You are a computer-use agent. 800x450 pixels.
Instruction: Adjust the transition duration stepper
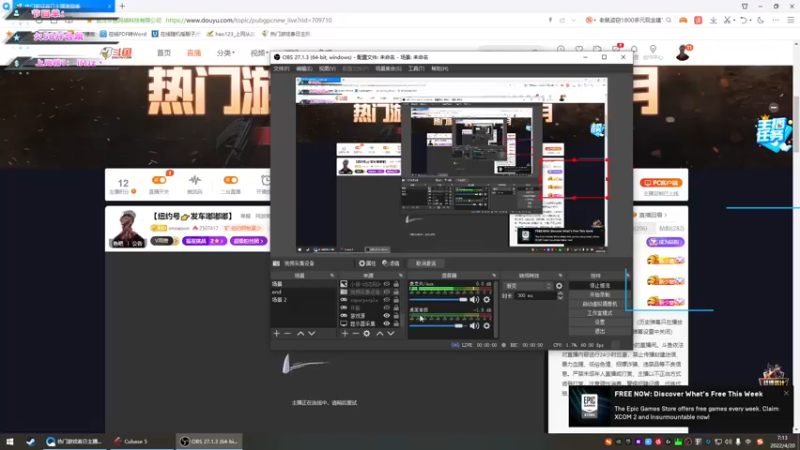click(x=560, y=295)
